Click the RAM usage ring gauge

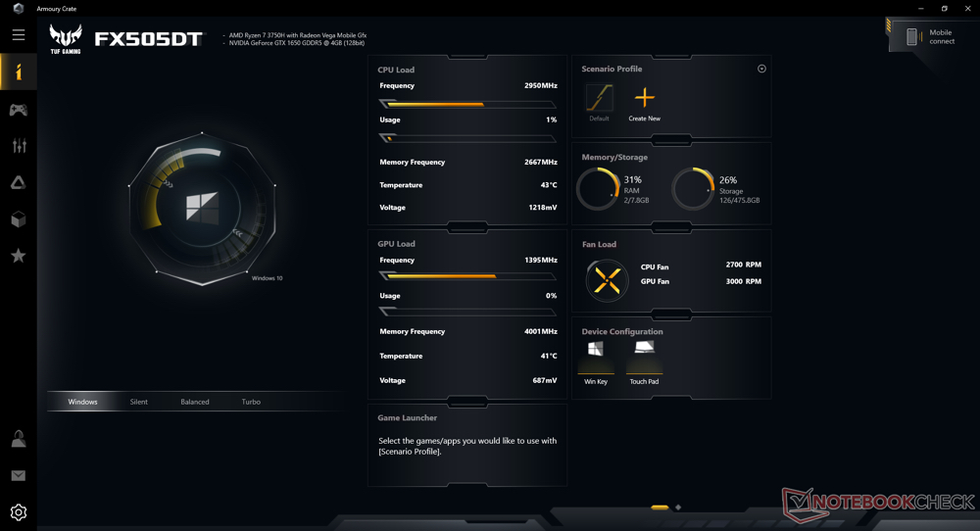(598, 189)
